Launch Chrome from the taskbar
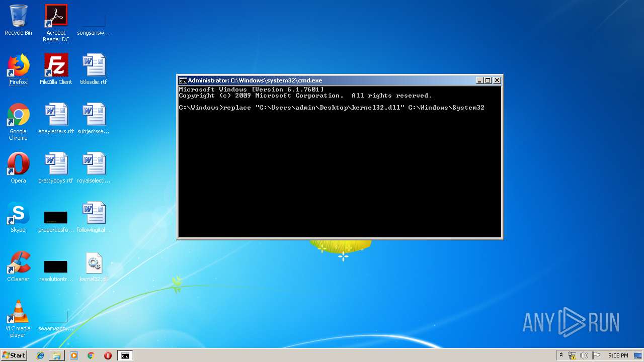The width and height of the screenshot is (644, 362). 91,355
